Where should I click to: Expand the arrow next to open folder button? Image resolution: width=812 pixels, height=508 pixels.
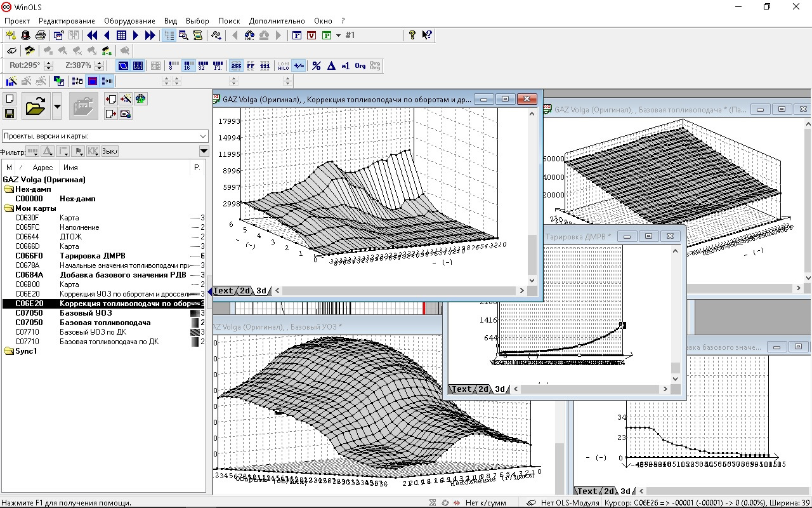57,107
